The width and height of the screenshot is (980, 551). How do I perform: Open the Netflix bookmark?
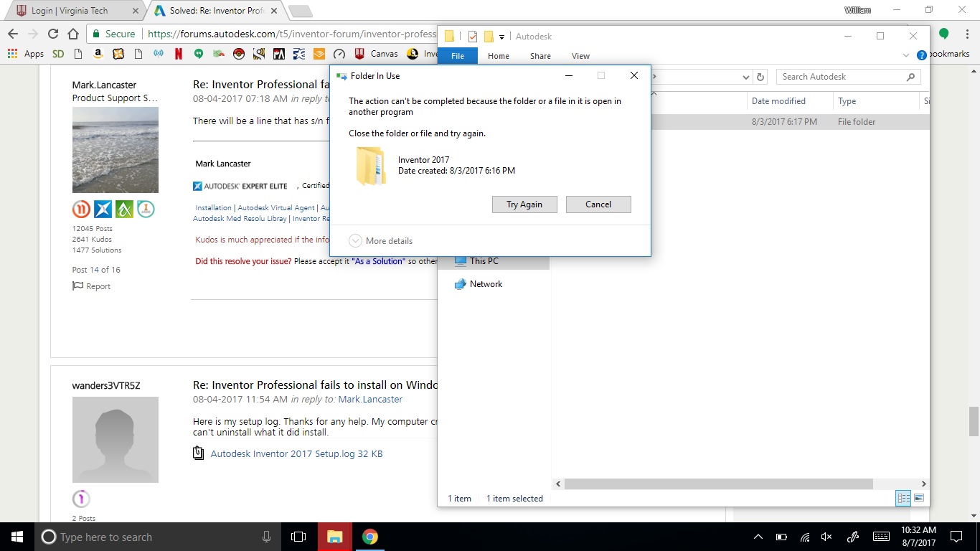[179, 54]
